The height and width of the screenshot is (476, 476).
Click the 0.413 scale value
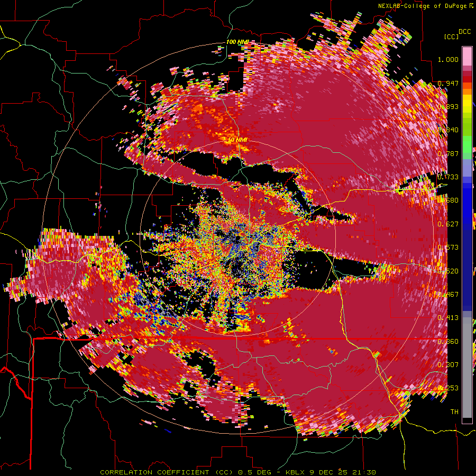448,318
